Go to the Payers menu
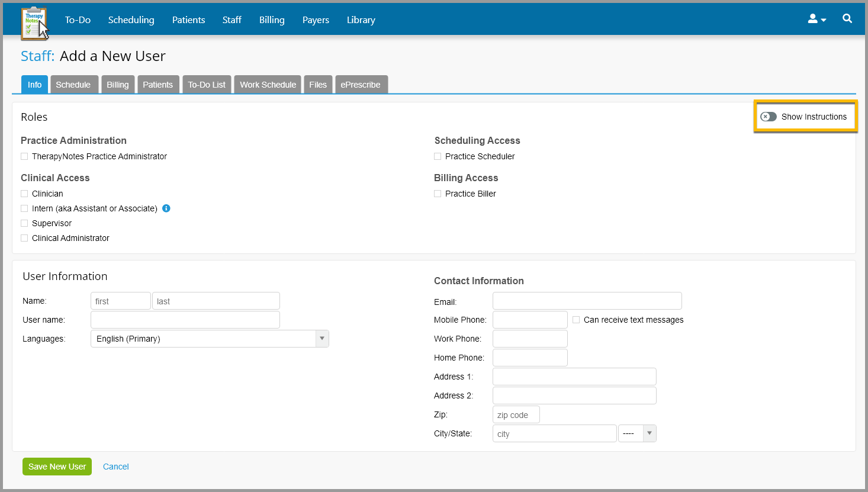The height and width of the screenshot is (492, 868). [316, 20]
